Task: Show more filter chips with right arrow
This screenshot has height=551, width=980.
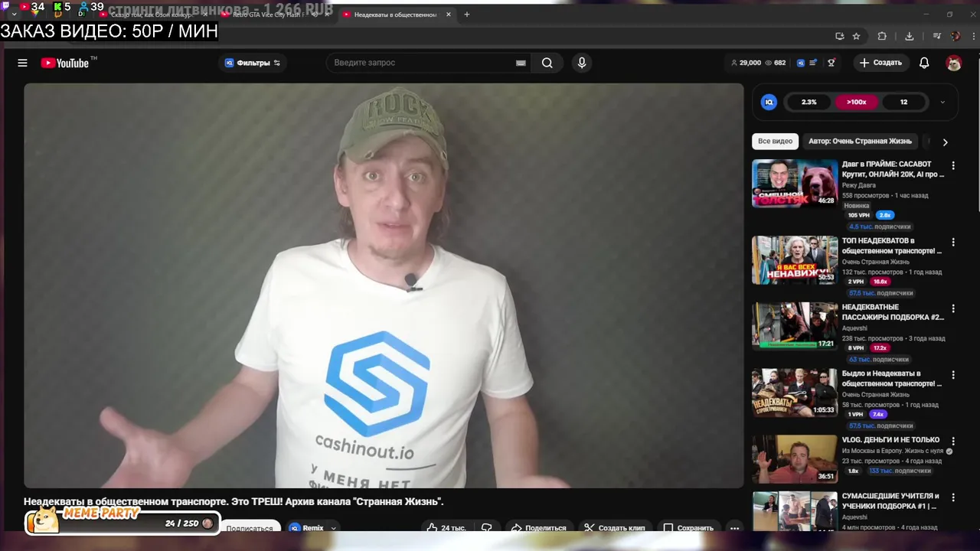Action: tap(945, 142)
